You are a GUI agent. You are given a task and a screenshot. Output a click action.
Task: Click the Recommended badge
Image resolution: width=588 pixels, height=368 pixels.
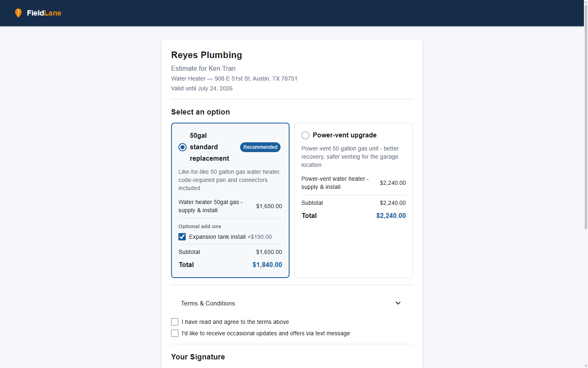click(260, 147)
